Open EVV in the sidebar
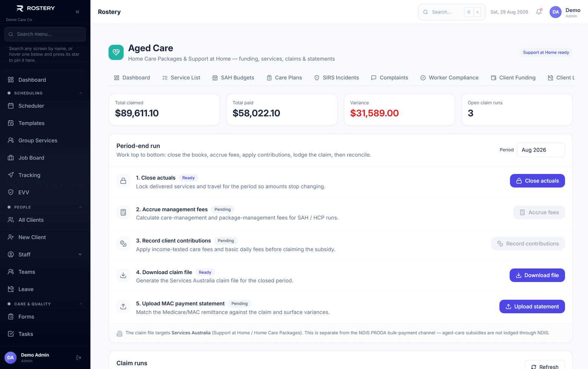 pos(45,192)
